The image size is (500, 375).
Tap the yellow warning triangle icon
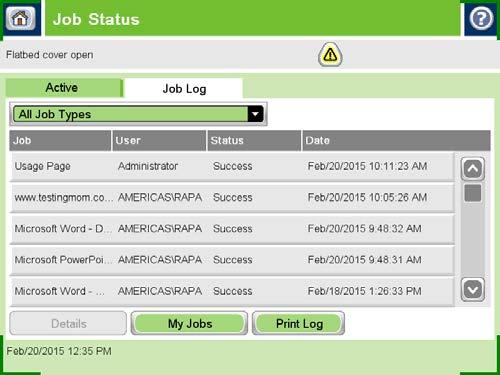330,54
